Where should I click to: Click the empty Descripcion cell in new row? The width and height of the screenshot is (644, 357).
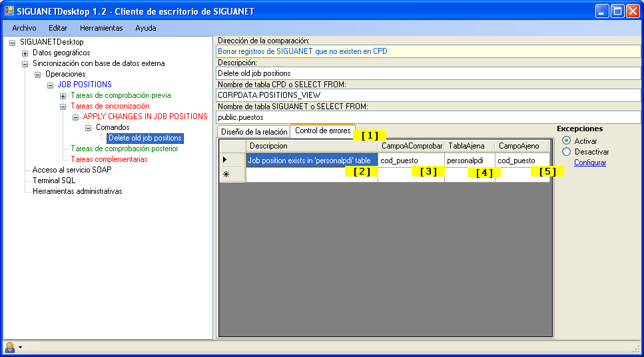point(312,175)
